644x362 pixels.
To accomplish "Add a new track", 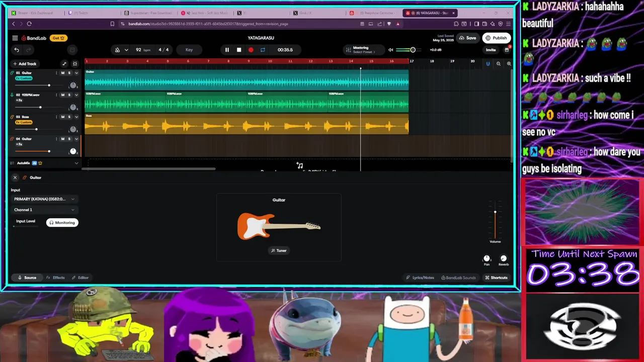I will tap(25, 64).
